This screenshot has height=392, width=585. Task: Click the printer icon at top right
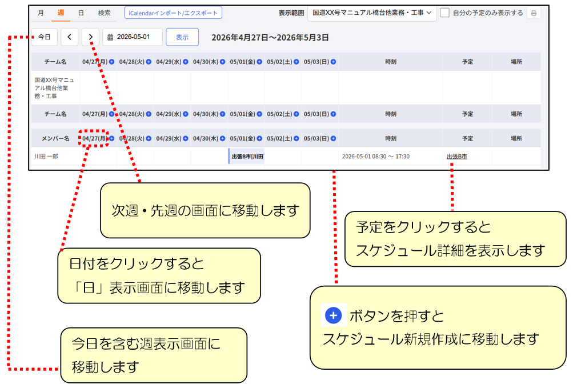pyautogui.click(x=534, y=13)
